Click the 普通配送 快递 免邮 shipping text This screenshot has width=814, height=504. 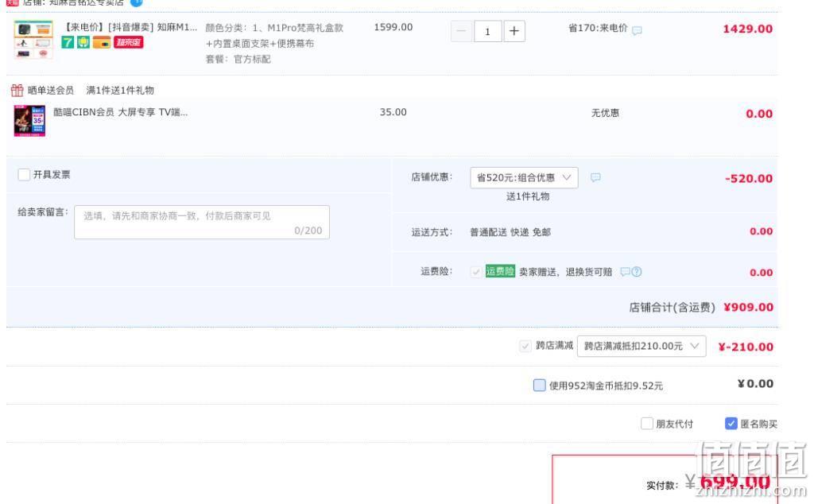click(x=510, y=232)
